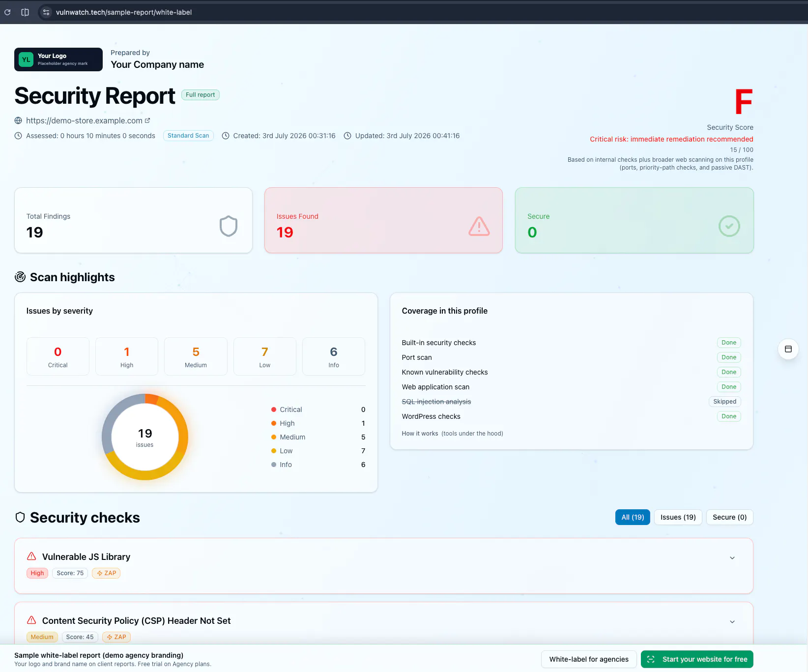Image resolution: width=808 pixels, height=672 pixels.
Task: Click Done status for WordPress checks
Action: coord(729,416)
